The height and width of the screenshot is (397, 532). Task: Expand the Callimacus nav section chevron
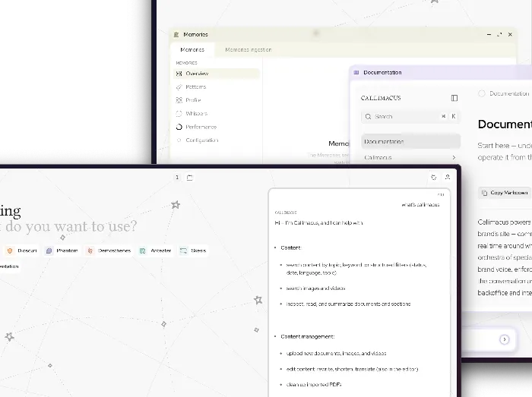pyautogui.click(x=454, y=158)
